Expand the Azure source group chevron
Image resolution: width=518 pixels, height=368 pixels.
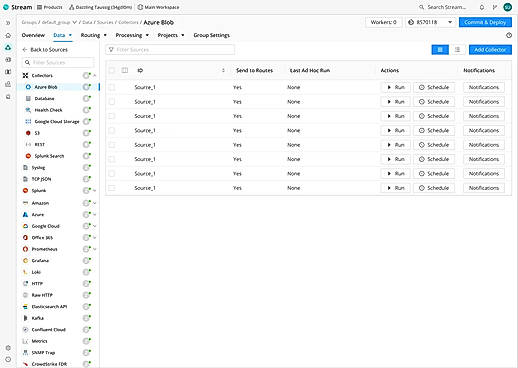[95, 215]
